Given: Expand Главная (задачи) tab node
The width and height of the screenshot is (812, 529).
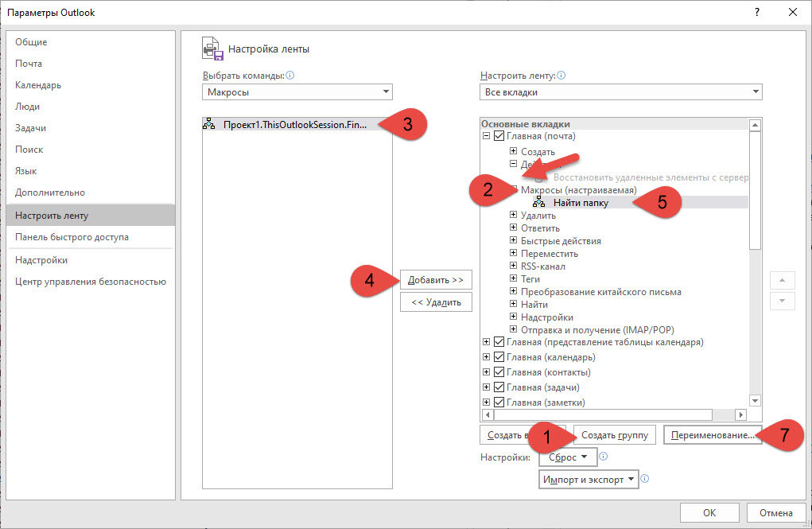Looking at the screenshot, I should [486, 387].
